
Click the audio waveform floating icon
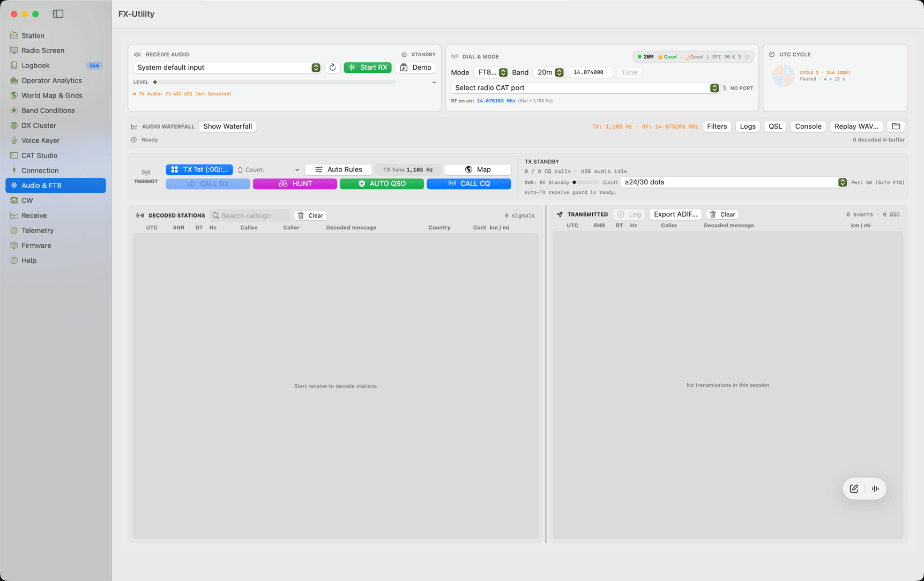[x=875, y=489]
